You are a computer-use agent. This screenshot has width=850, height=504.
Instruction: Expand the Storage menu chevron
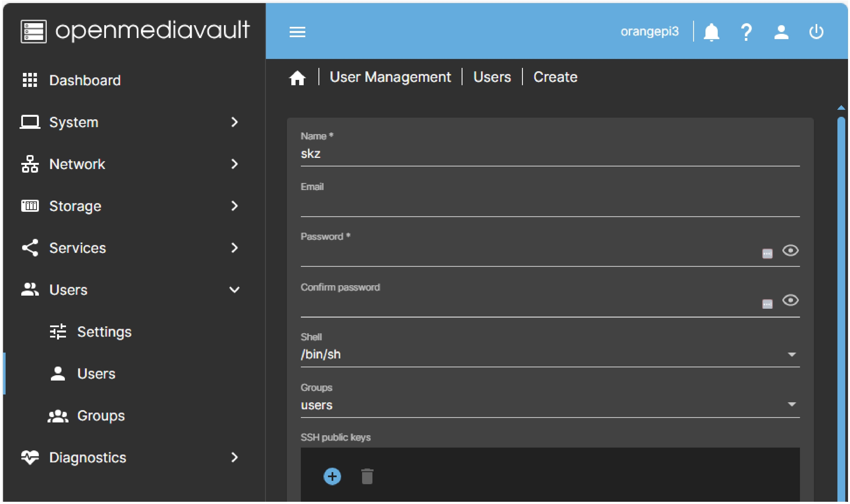click(x=234, y=206)
